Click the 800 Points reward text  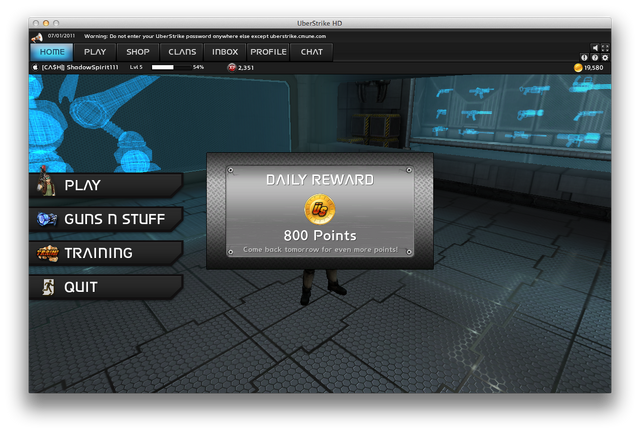[x=320, y=235]
